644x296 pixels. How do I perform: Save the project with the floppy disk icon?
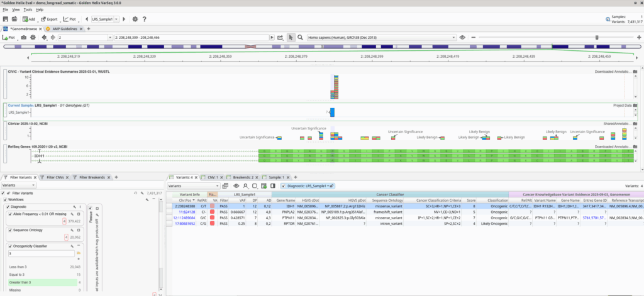5,19
